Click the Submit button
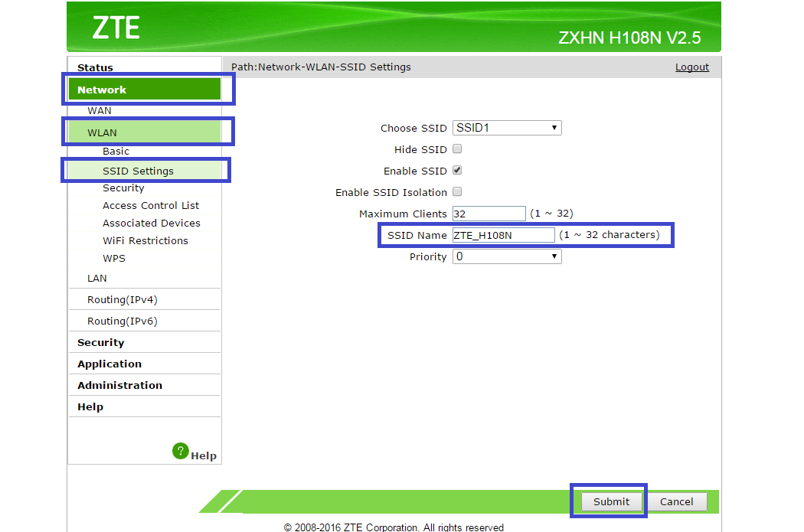 (611, 501)
